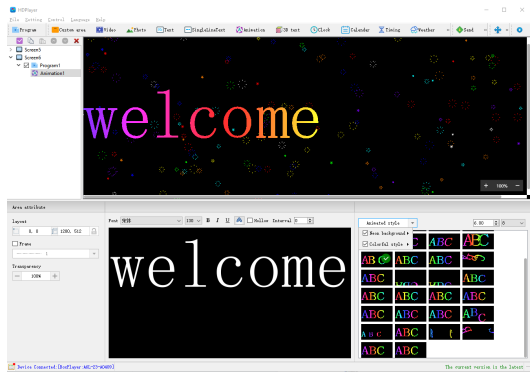Click the layout size field 1280, 512
The image size is (530, 373).
71,231
